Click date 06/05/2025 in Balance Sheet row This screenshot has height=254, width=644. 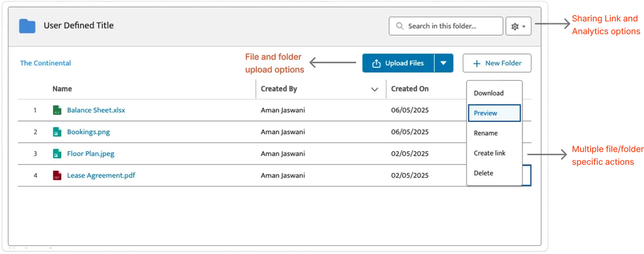point(410,110)
